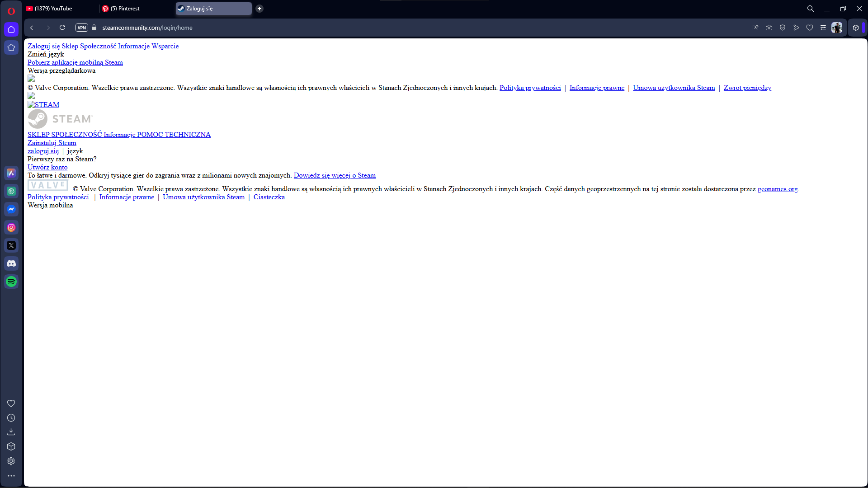Click Utwórz konto link
Viewport: 868px width, 488px height.
tap(47, 167)
